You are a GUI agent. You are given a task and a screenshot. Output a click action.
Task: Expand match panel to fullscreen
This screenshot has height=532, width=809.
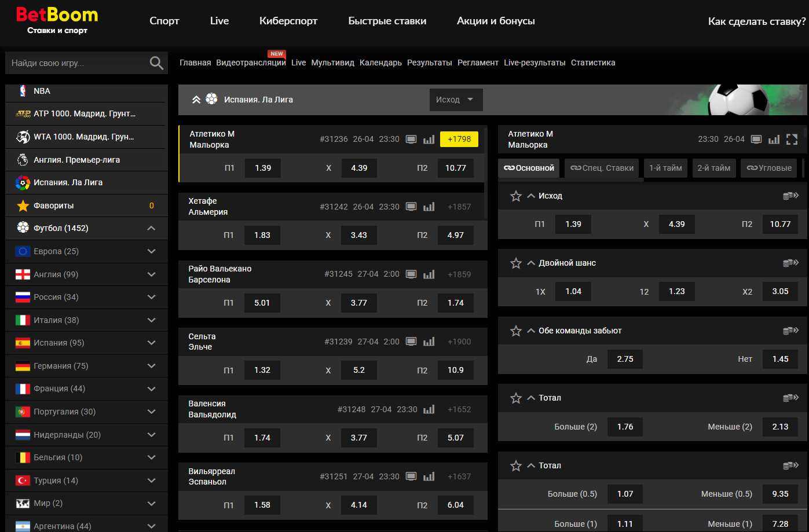click(x=792, y=140)
